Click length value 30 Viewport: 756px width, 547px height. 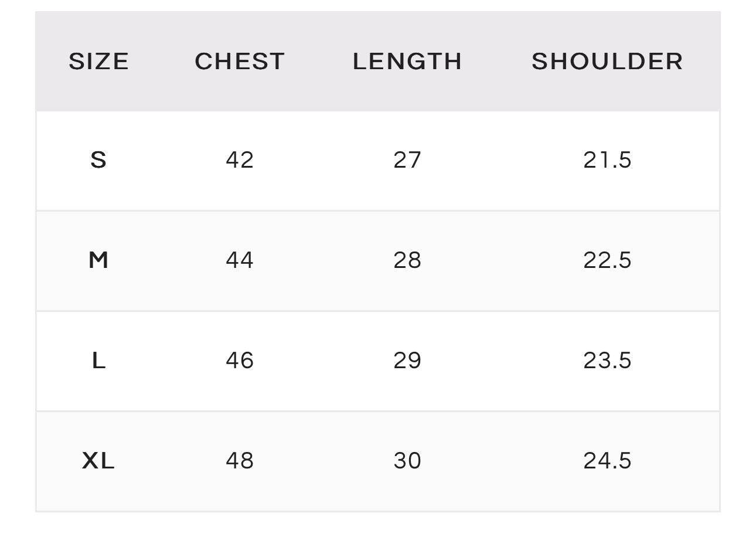pyautogui.click(x=407, y=461)
